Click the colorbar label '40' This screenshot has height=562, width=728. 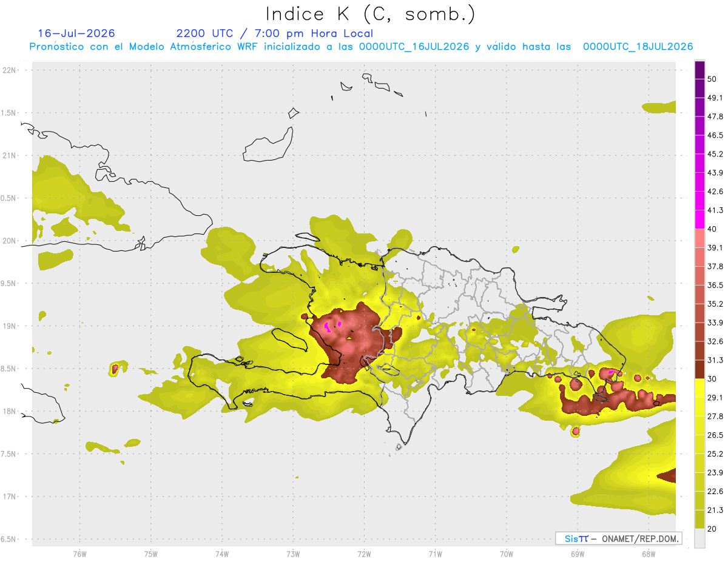[x=712, y=229]
